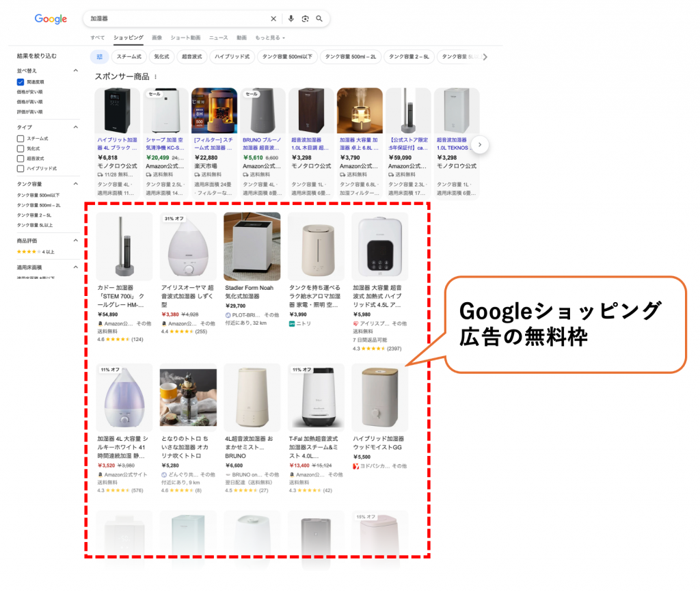Apply the ハイブリッド式 filter chip
700x592 pixels.
point(232,56)
